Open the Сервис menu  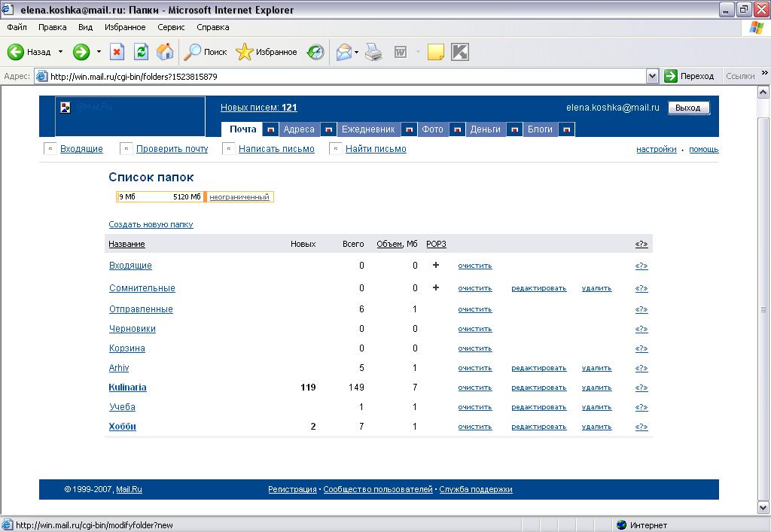171,27
